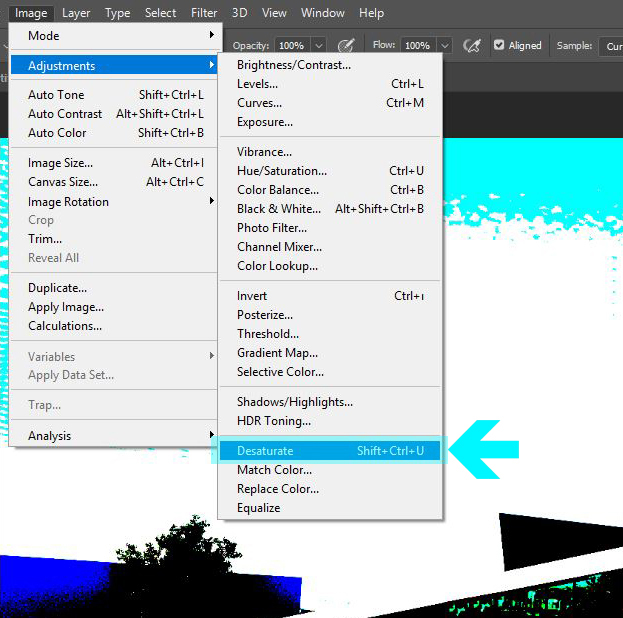This screenshot has width=623, height=618.
Task: Choose Selective Color adjustment
Action: click(330, 372)
